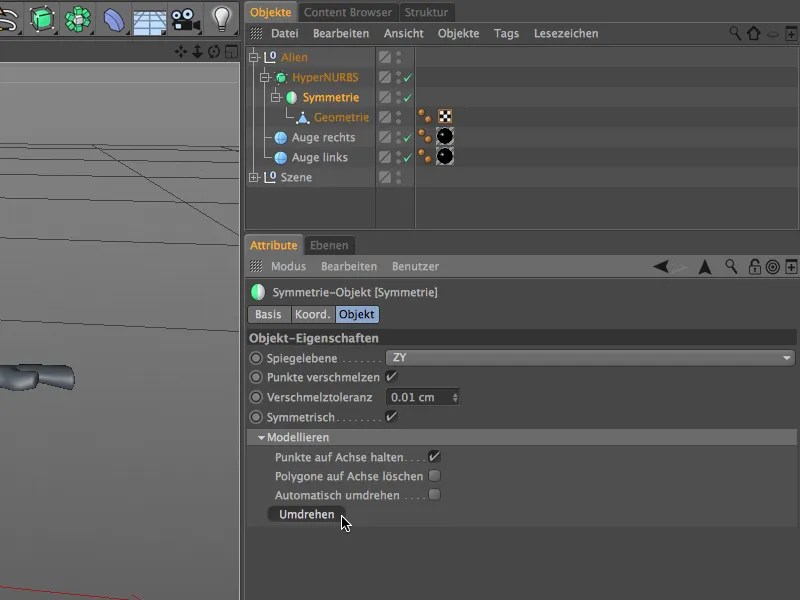Click the lock icon in Attribute panel
Screen dimensions: 800x600
coord(755,267)
